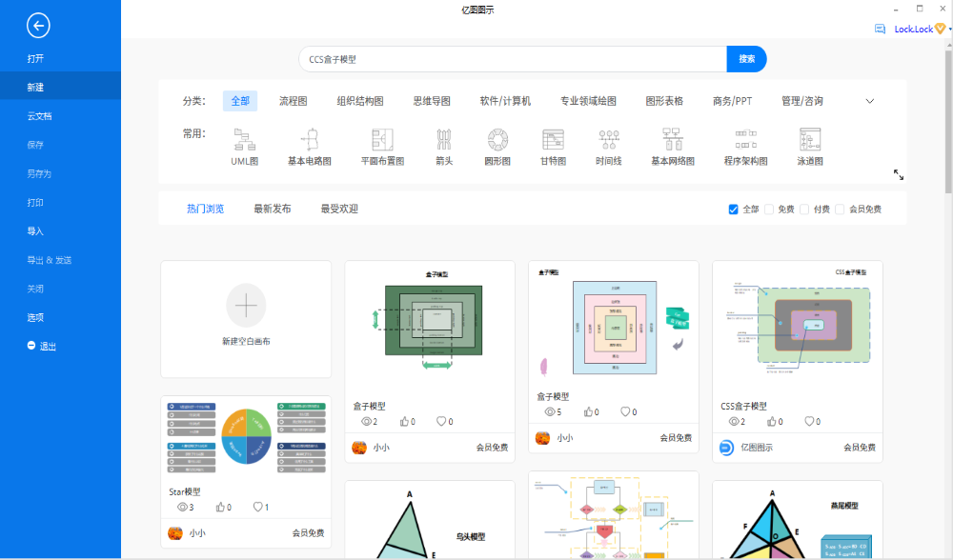Pick the 时间线 icon
Image resolution: width=953 pixels, height=560 pixels.
coord(609,141)
